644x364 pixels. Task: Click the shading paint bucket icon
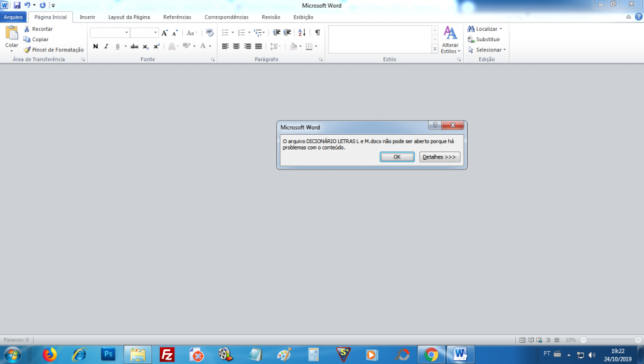[293, 46]
